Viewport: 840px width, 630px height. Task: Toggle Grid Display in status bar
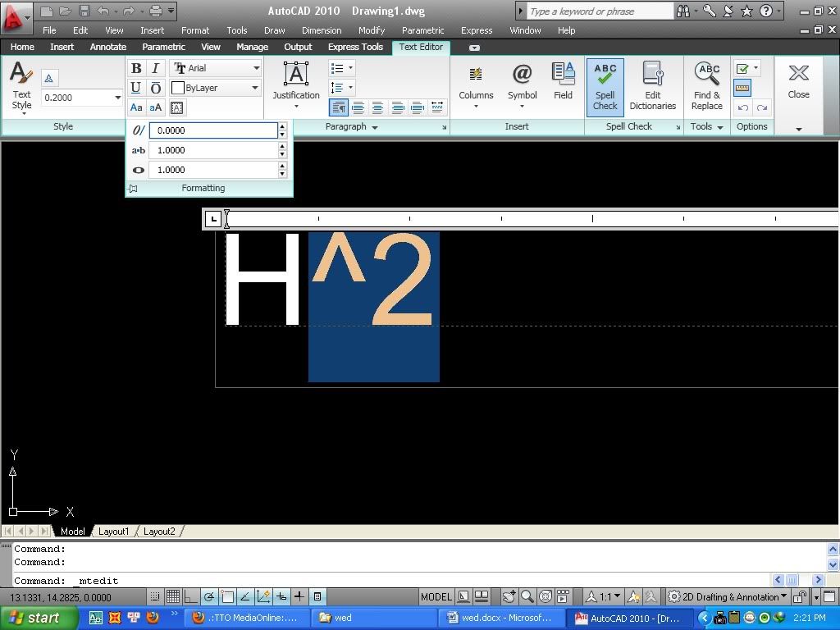click(172, 596)
